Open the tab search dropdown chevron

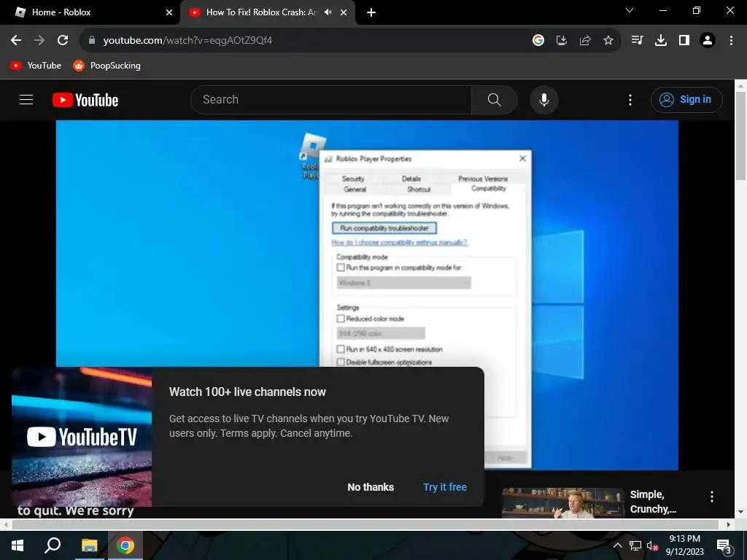coord(630,10)
